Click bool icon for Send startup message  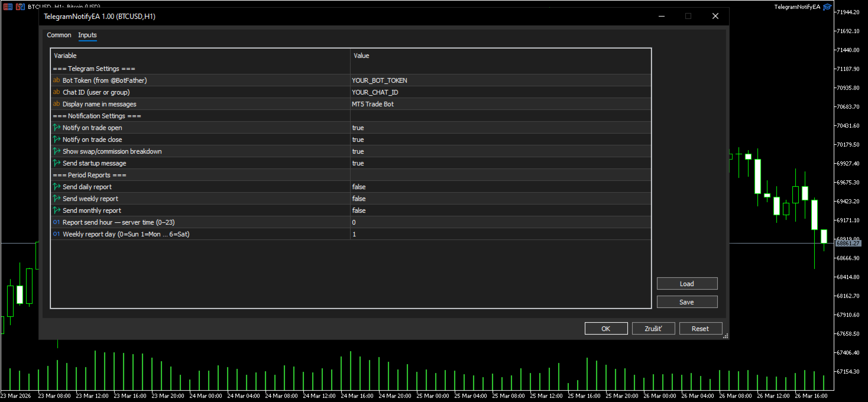click(x=57, y=163)
